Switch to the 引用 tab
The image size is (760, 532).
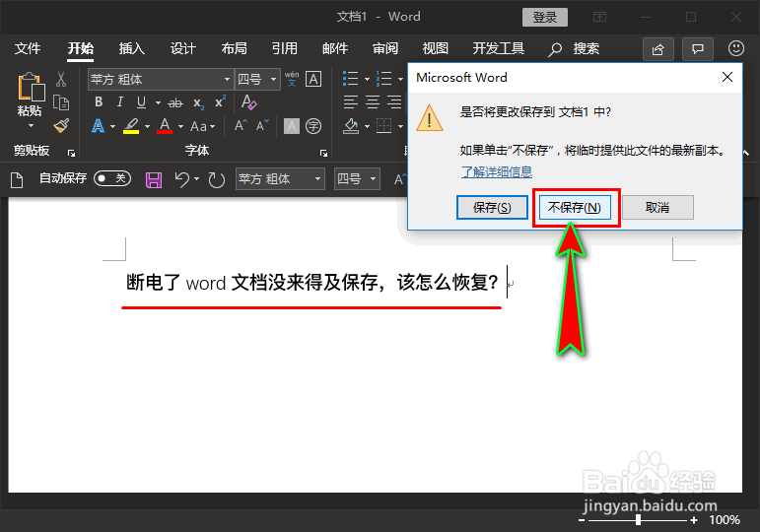point(284,48)
